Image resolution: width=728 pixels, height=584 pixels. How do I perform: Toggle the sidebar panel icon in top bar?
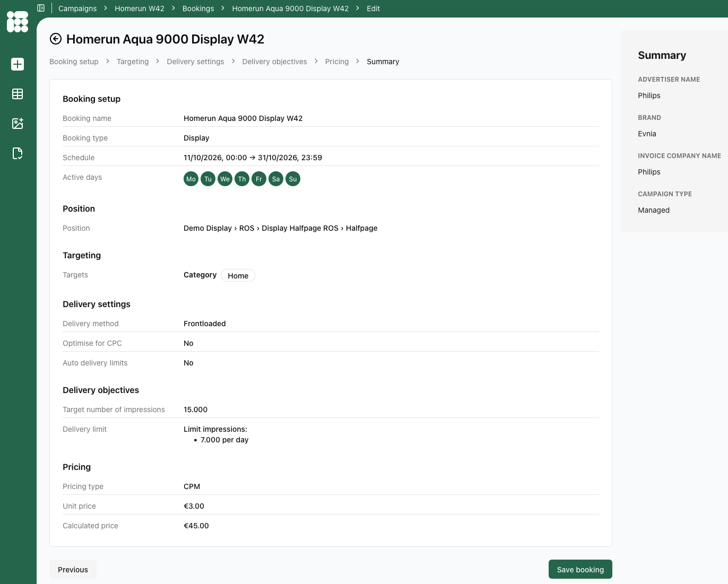[41, 8]
